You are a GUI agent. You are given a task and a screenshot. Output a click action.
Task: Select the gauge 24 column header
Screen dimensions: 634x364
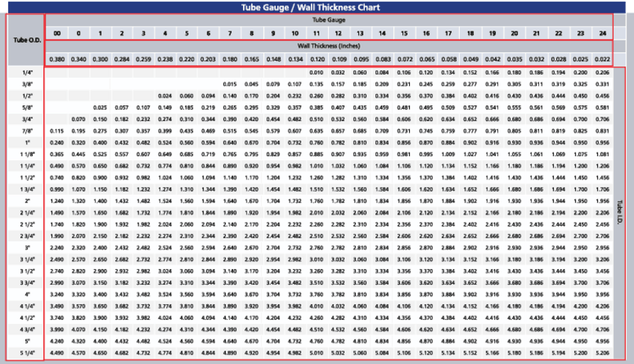coord(603,33)
